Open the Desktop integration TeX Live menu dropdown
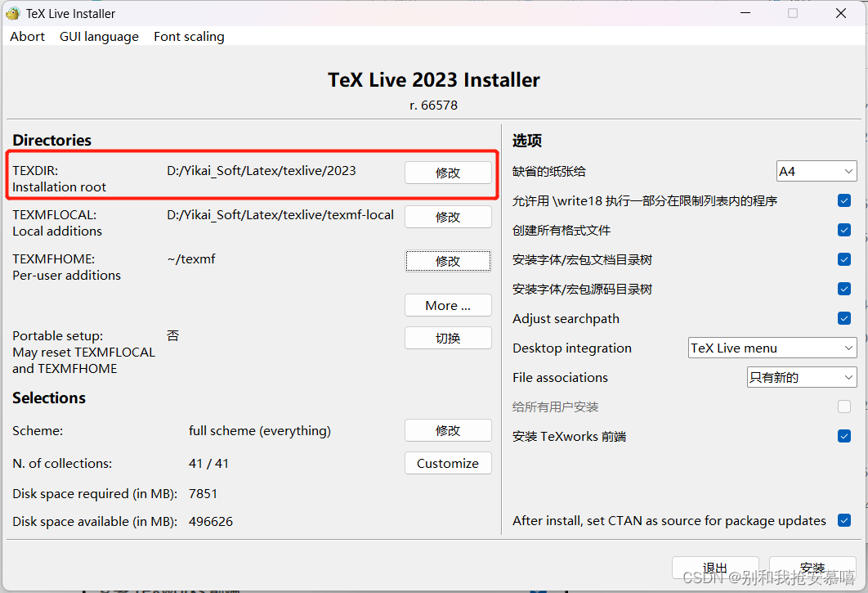 tap(772, 348)
